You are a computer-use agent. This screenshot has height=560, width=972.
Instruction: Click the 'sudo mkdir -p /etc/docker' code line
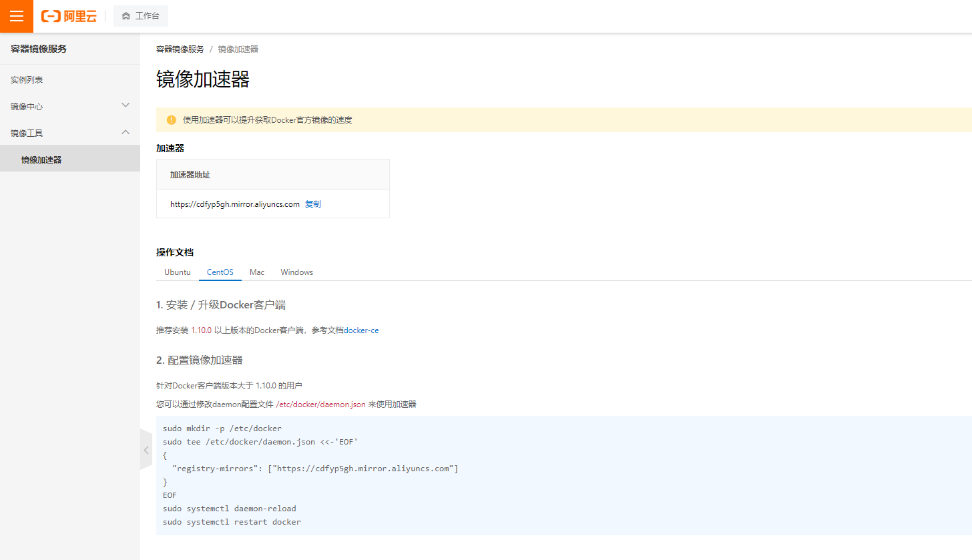tap(222, 429)
